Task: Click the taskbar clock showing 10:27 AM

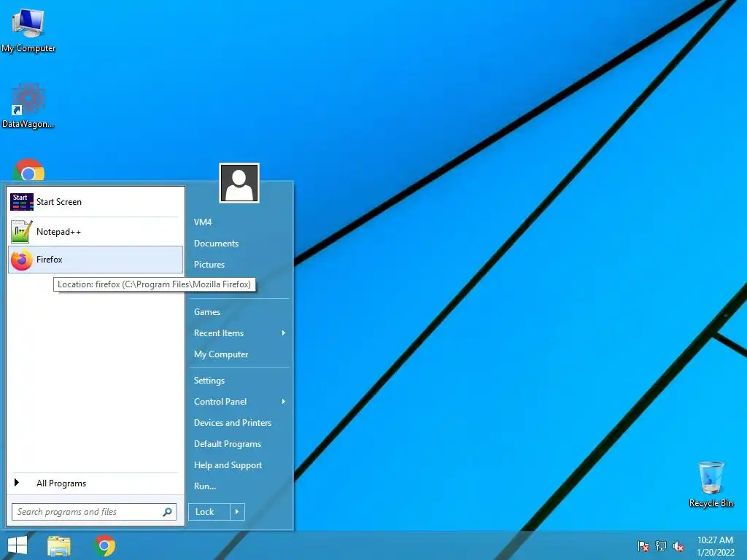Action: (x=715, y=540)
